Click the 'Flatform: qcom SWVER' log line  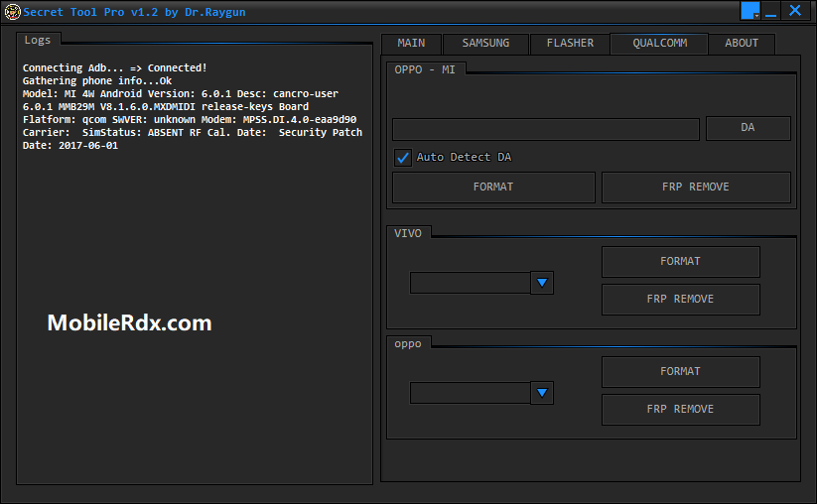(x=190, y=120)
